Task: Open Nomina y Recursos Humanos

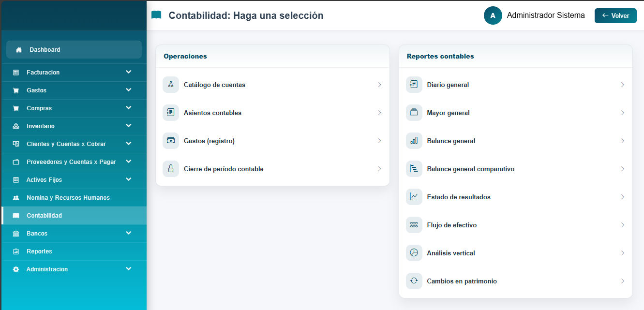Action: [x=68, y=198]
